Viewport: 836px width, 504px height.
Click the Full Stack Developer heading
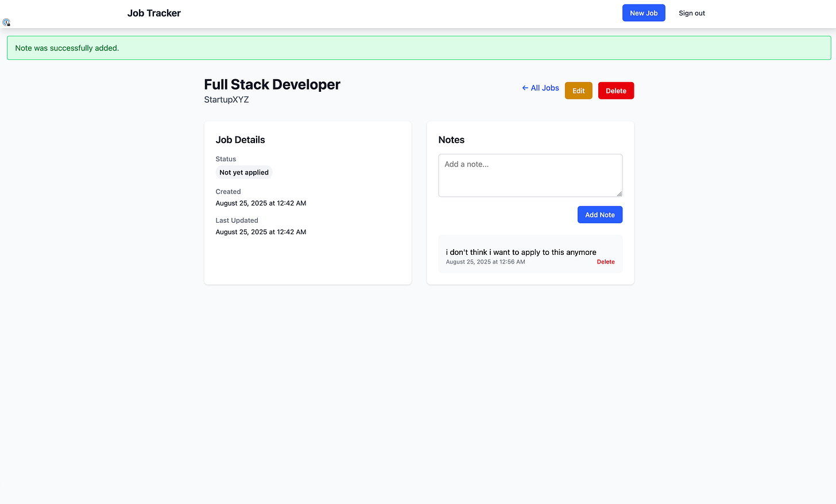[x=272, y=84]
